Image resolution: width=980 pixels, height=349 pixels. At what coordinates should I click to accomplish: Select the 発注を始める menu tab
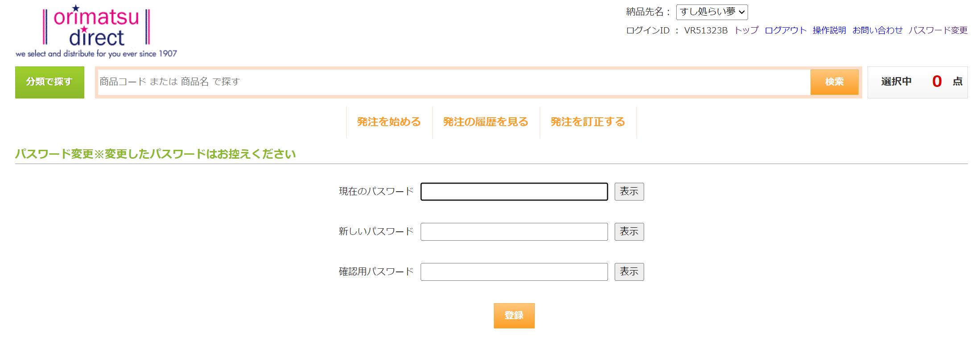(x=389, y=122)
